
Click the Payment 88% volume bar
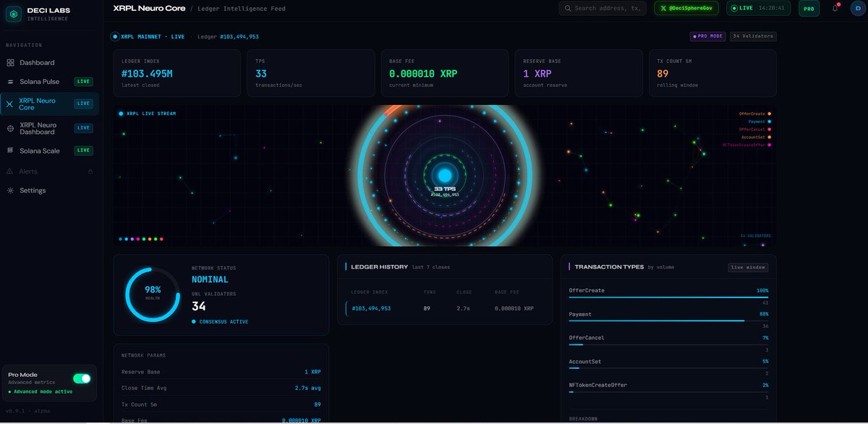pyautogui.click(x=669, y=321)
